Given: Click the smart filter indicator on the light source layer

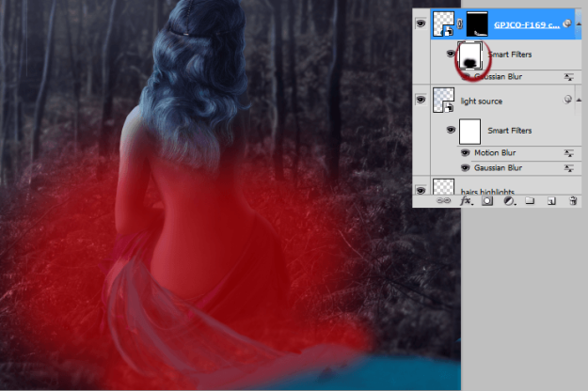Looking at the screenshot, I should (567, 100).
